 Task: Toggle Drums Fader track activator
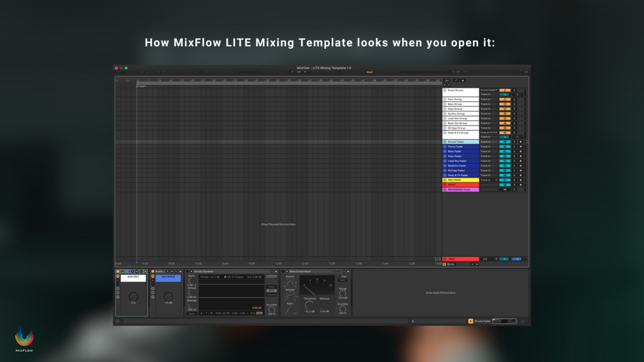click(505, 142)
